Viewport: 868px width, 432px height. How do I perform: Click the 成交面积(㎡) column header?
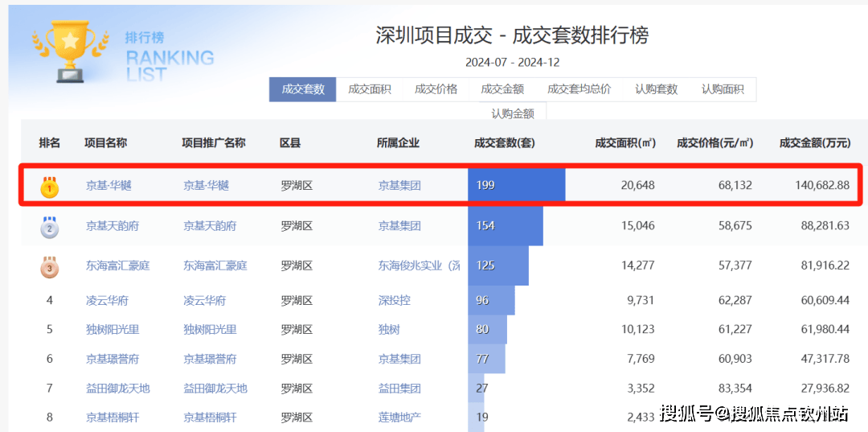pos(625,143)
